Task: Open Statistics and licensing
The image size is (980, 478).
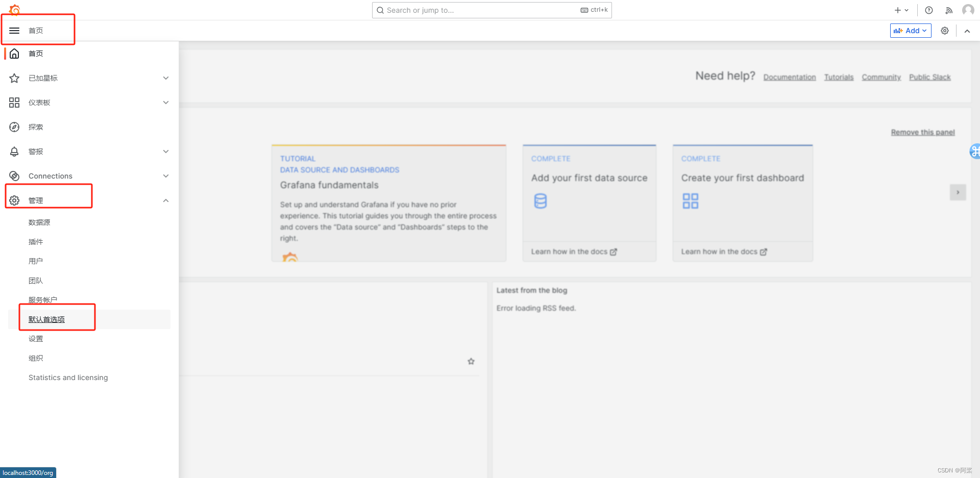Action: coord(68,378)
